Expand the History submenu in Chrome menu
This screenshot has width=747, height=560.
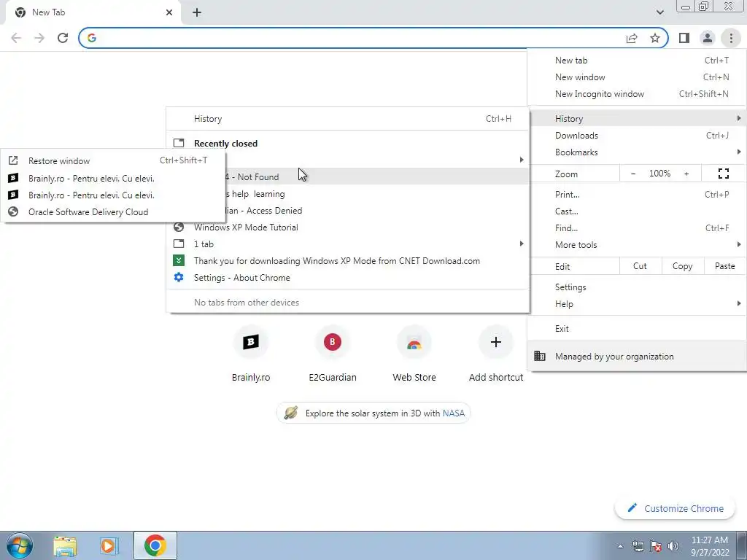coord(637,119)
